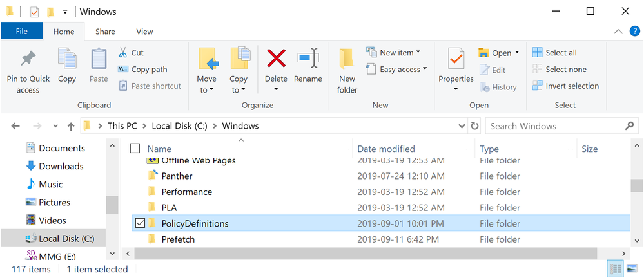
Task: Open the ribbon Help question mark
Action: tap(634, 31)
